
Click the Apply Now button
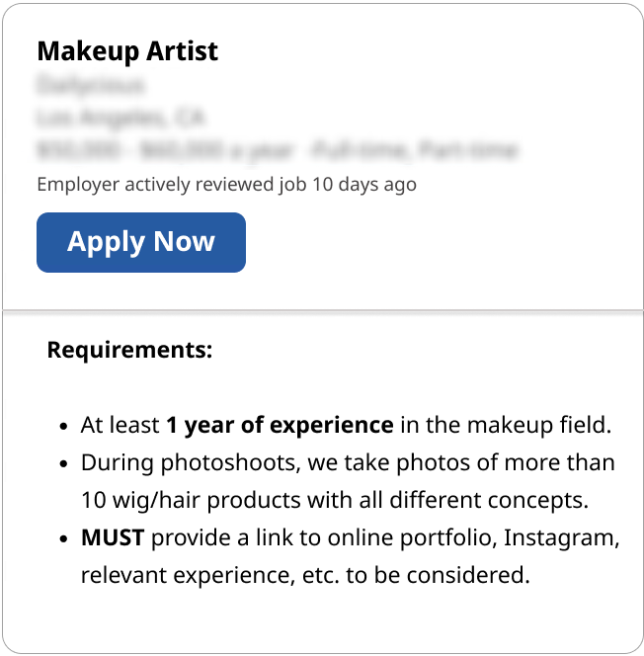[x=140, y=242]
